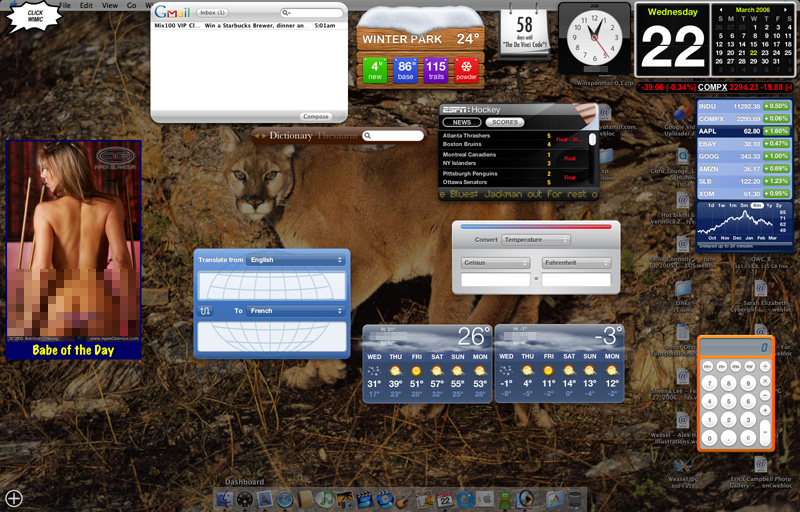Click the green 4" new snow tile
This screenshot has height=512, width=800.
click(375, 70)
